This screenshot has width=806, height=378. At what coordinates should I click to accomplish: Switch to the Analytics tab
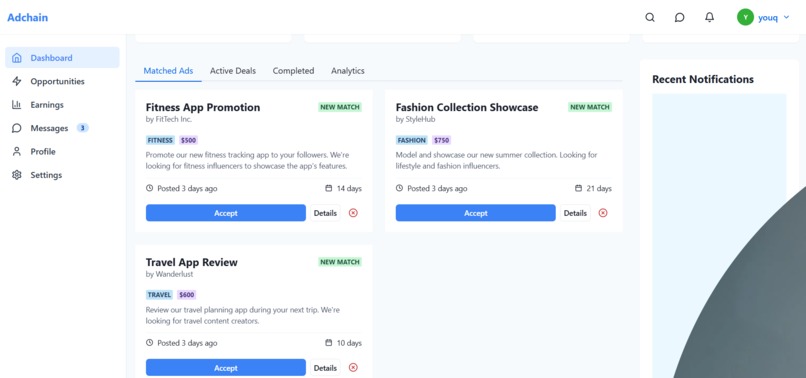pyautogui.click(x=348, y=71)
